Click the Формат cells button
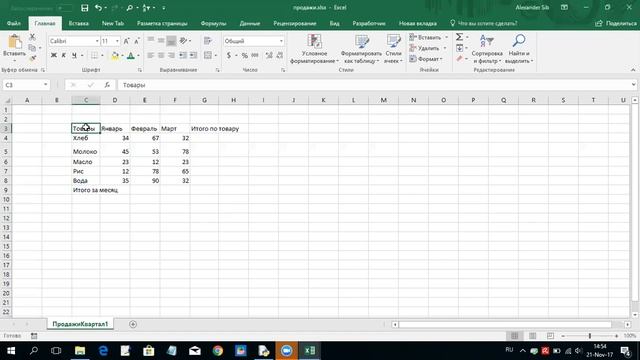640x360 pixels. (426, 59)
